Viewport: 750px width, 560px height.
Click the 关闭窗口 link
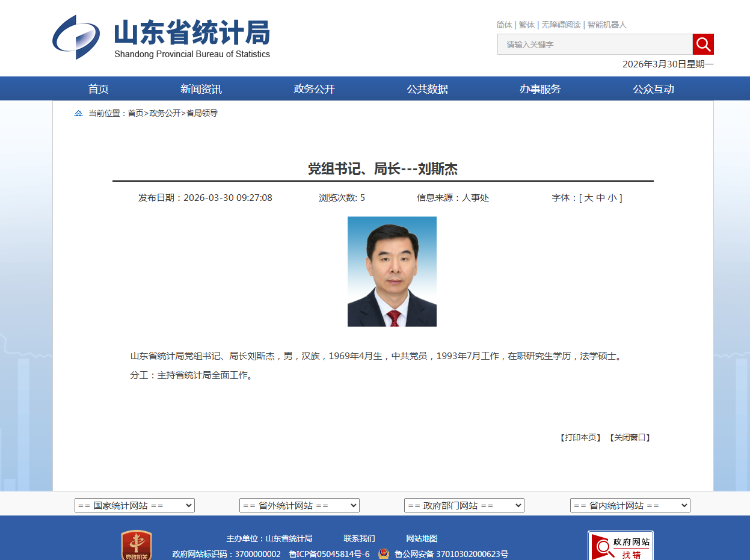click(630, 437)
